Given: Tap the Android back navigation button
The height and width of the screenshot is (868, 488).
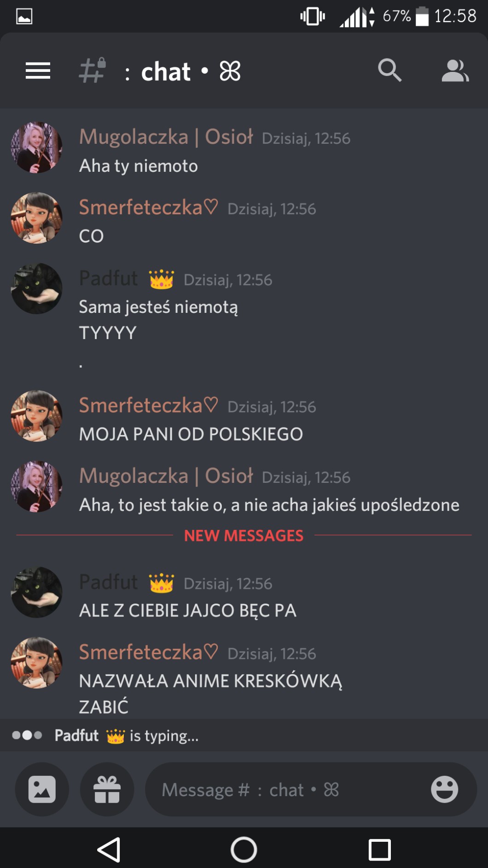Looking at the screenshot, I should 109,849.
